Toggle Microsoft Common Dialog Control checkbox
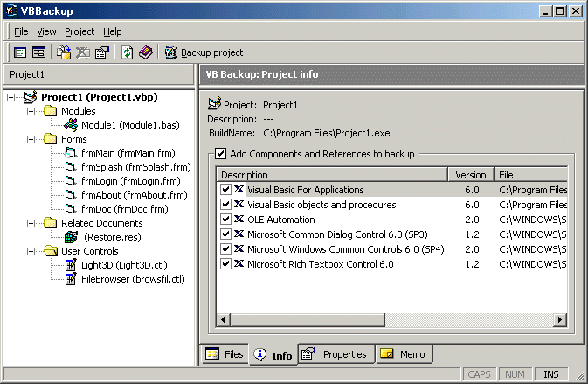Image resolution: width=588 pixels, height=384 pixels. [225, 234]
